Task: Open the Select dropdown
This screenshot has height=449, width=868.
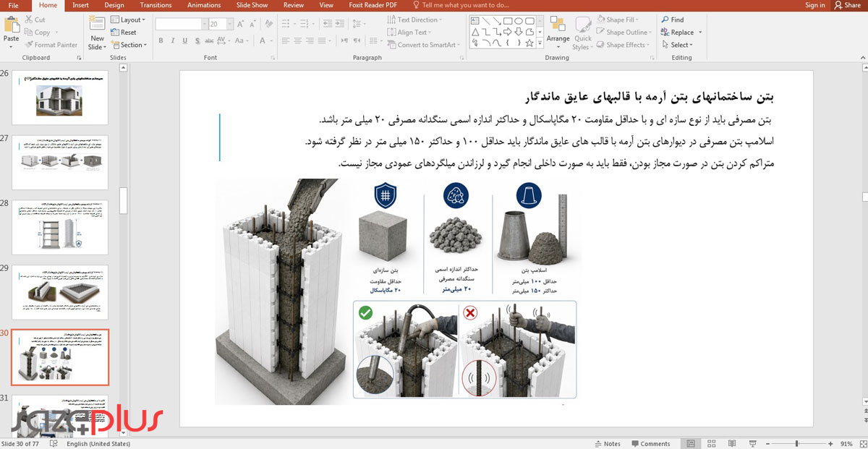Action: point(677,45)
